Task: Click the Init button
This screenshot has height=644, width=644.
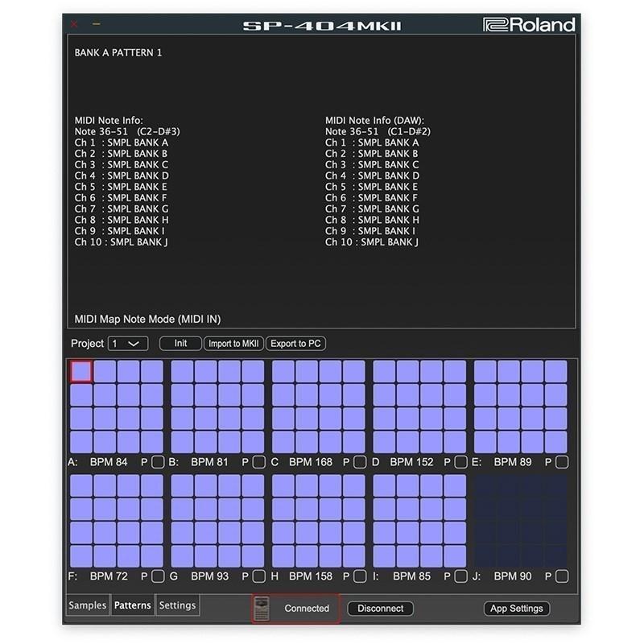Action: click(180, 343)
